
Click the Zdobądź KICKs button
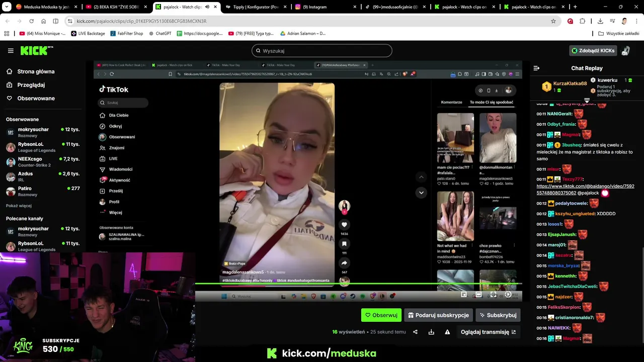coord(593,51)
